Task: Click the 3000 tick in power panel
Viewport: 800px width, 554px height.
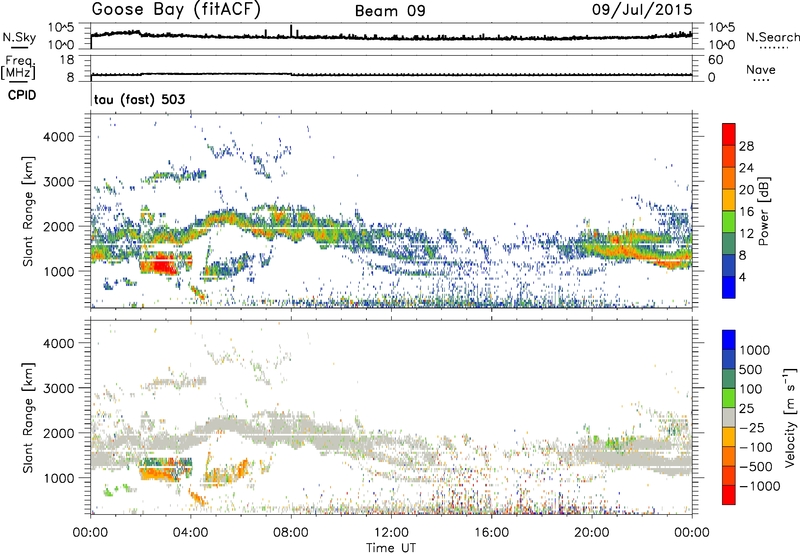Action: (x=59, y=182)
